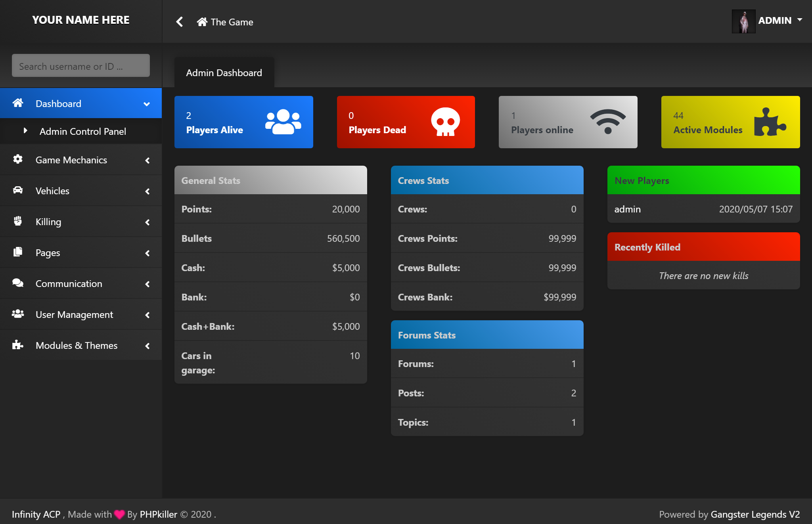Click the Killing fist icon
The image size is (812, 524).
(18, 221)
